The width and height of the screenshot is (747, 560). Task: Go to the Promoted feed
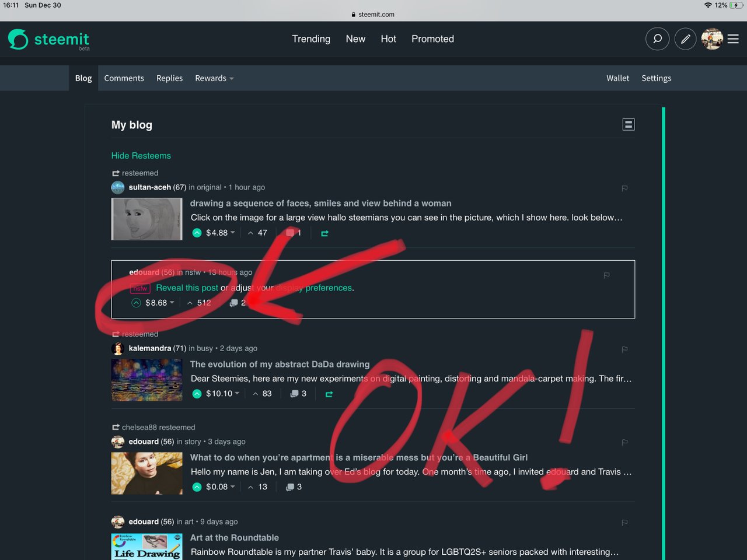(432, 39)
